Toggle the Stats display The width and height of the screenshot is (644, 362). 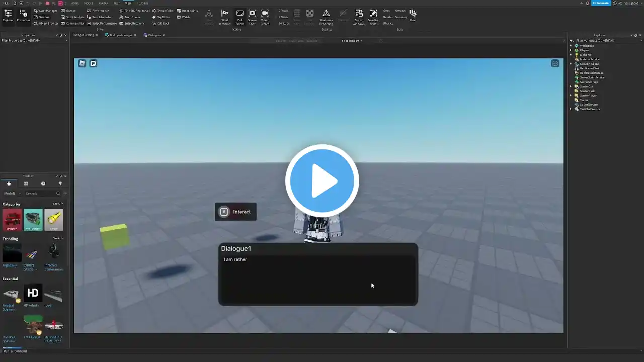(x=386, y=11)
